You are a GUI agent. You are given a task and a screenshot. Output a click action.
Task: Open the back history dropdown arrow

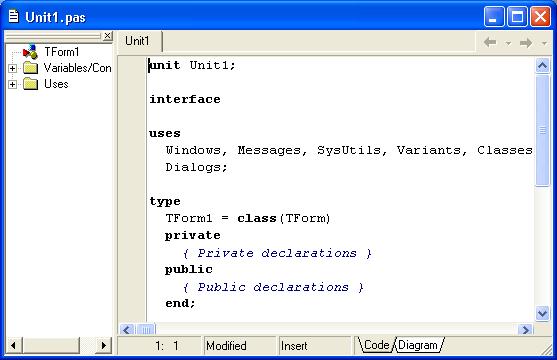(508, 43)
